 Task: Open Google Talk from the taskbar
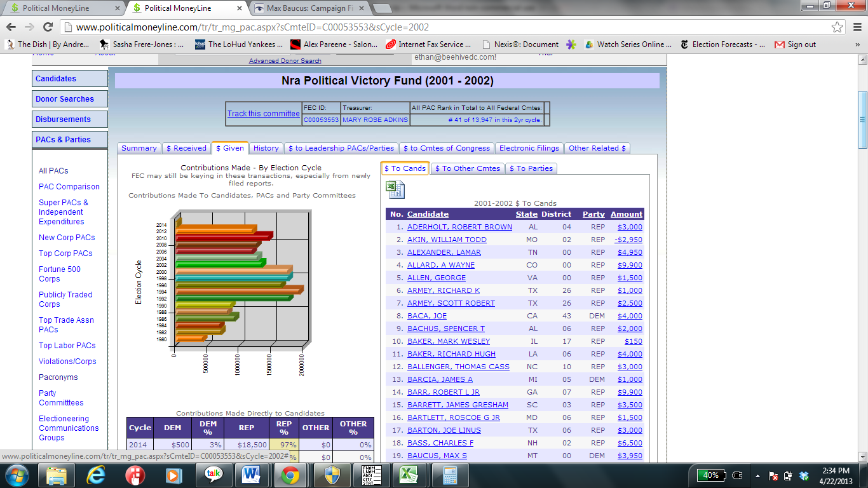tap(213, 475)
